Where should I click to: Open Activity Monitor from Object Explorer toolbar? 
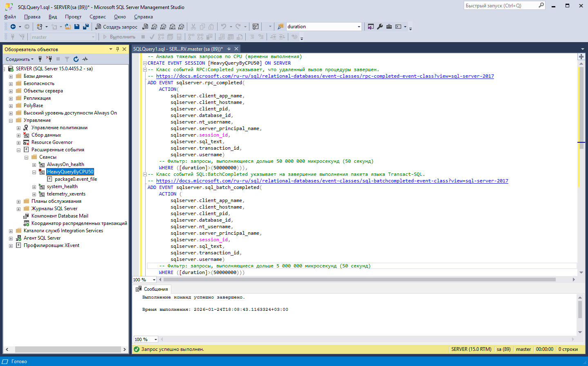click(85, 59)
